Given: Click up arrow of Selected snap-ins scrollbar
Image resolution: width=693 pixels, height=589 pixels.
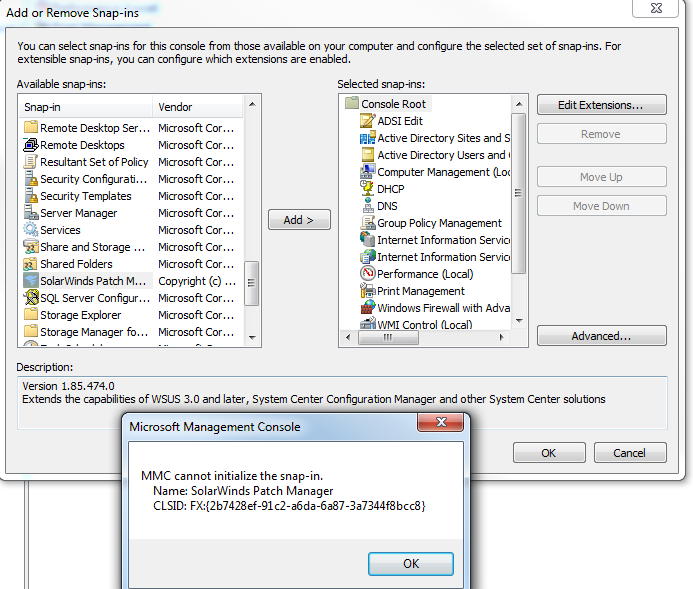Looking at the screenshot, I should (x=519, y=104).
